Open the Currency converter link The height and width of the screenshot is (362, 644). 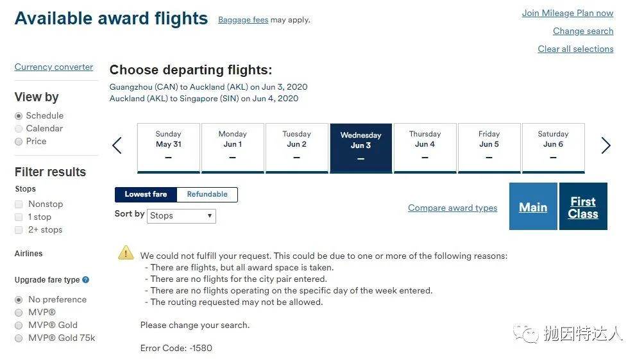click(54, 67)
